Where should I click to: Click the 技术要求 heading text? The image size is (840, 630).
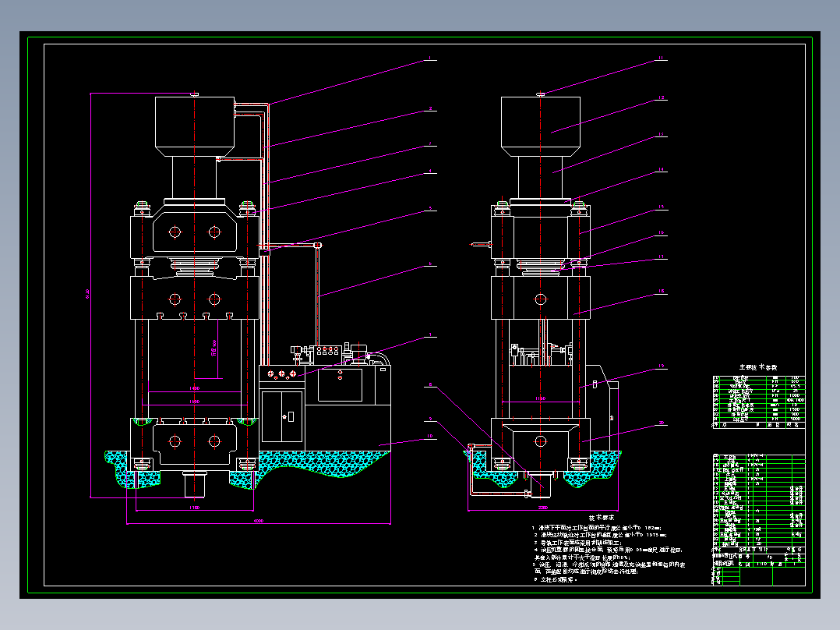point(602,518)
